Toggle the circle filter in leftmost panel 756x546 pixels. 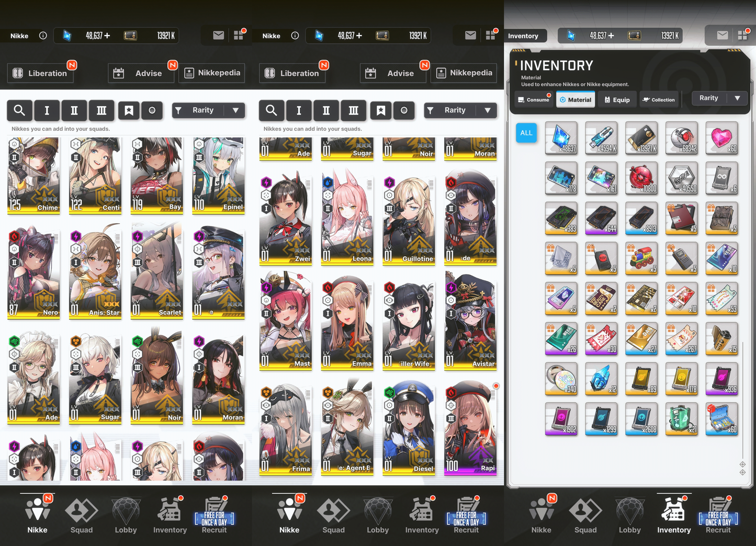click(152, 110)
